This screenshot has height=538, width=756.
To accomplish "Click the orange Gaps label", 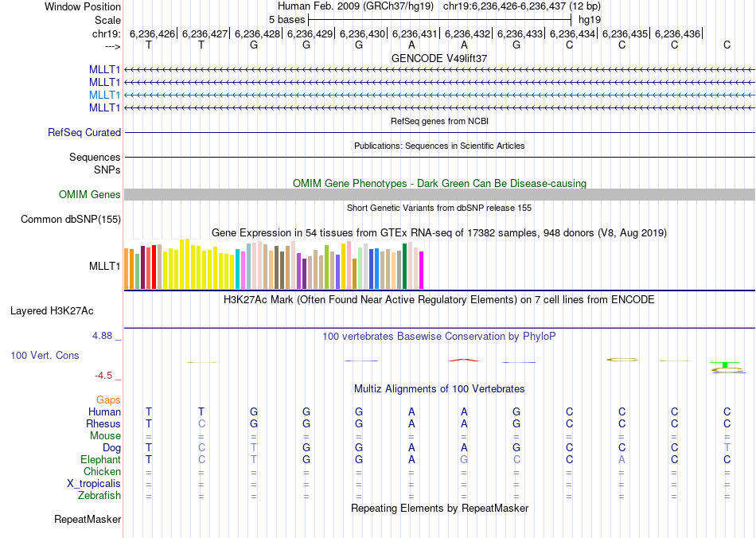I will pyautogui.click(x=108, y=400).
